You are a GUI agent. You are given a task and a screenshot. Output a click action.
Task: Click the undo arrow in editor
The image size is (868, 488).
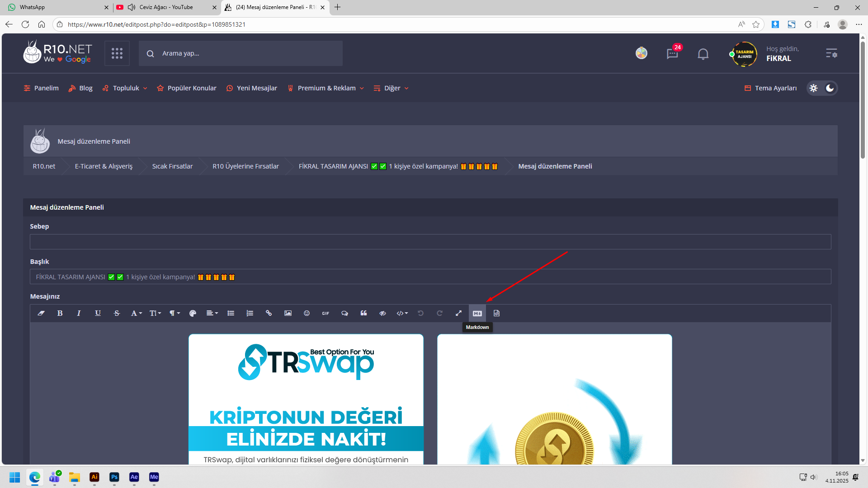pos(420,313)
